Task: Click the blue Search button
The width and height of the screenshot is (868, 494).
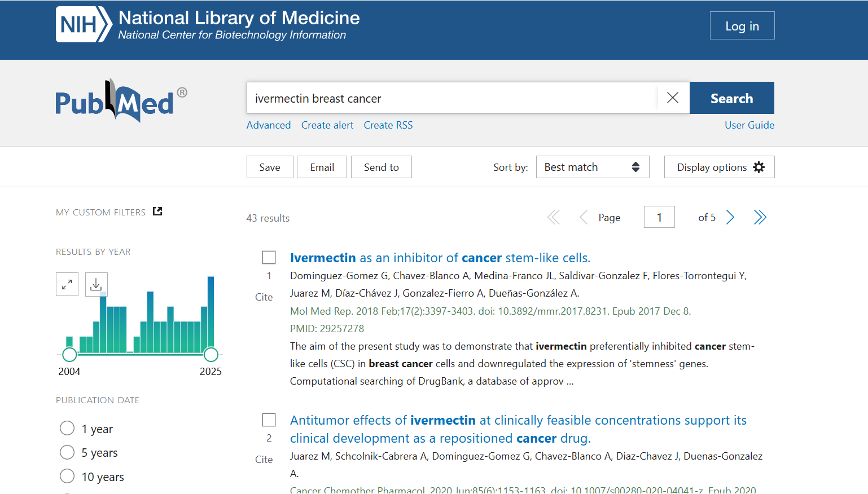Action: click(731, 98)
